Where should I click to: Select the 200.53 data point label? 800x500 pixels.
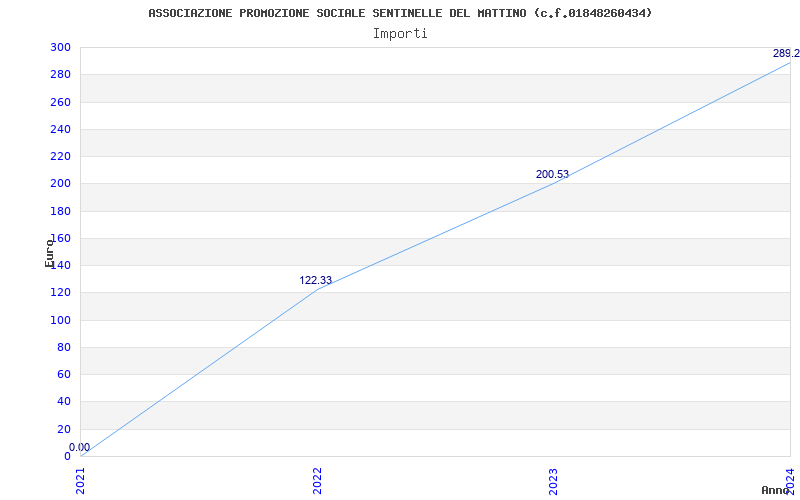pyautogui.click(x=552, y=174)
